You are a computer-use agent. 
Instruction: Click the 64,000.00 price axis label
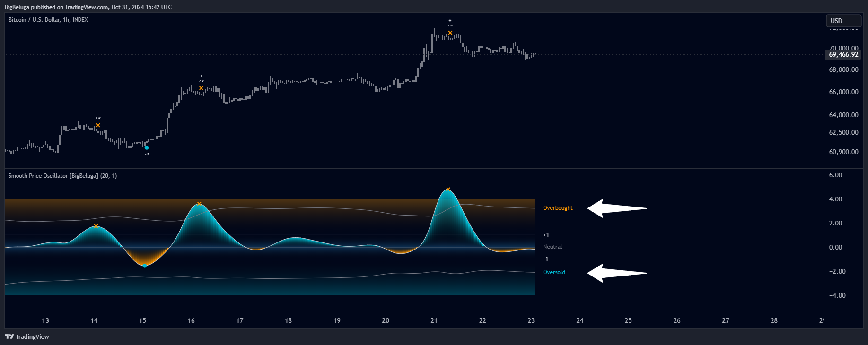point(843,115)
